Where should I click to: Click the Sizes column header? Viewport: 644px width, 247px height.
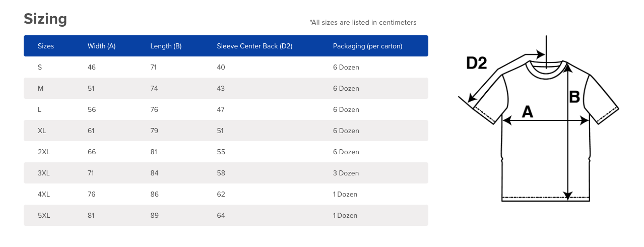[46, 46]
